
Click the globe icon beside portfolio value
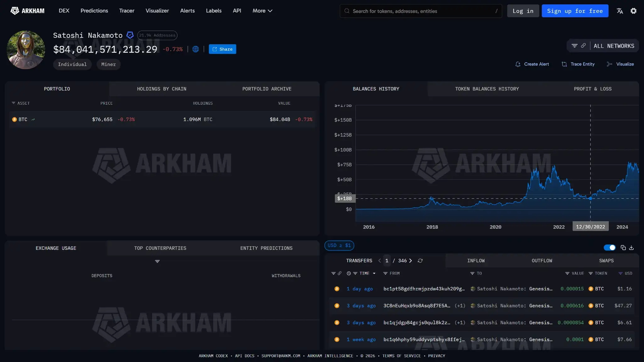(196, 49)
